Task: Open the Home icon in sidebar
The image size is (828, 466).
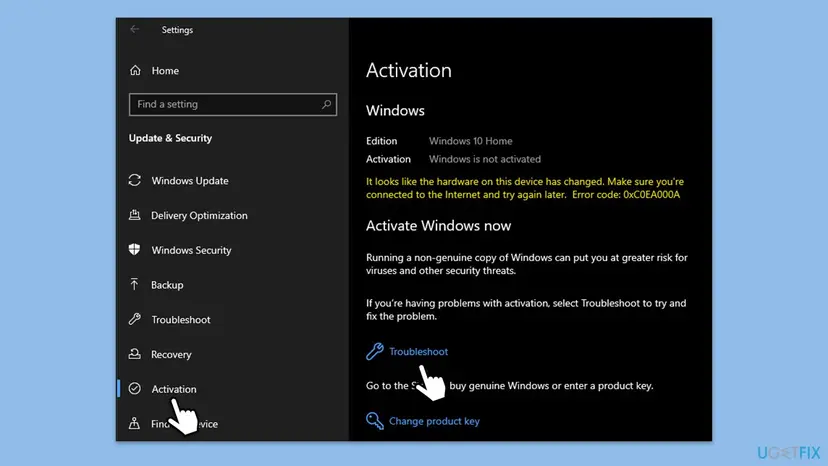Action: tap(135, 70)
